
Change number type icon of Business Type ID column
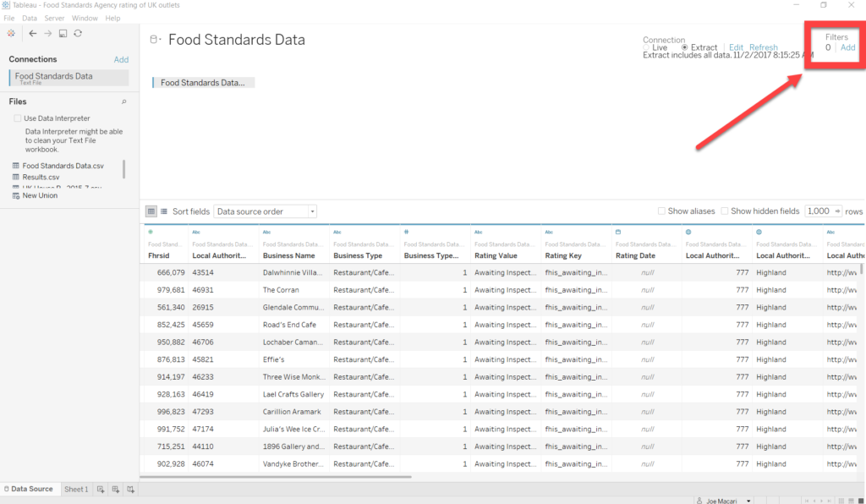pyautogui.click(x=406, y=232)
